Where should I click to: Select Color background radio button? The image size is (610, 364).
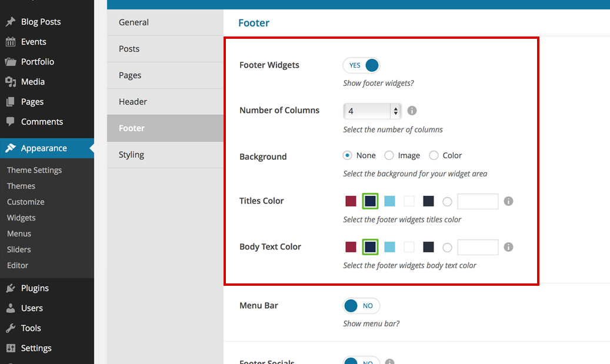tap(434, 156)
